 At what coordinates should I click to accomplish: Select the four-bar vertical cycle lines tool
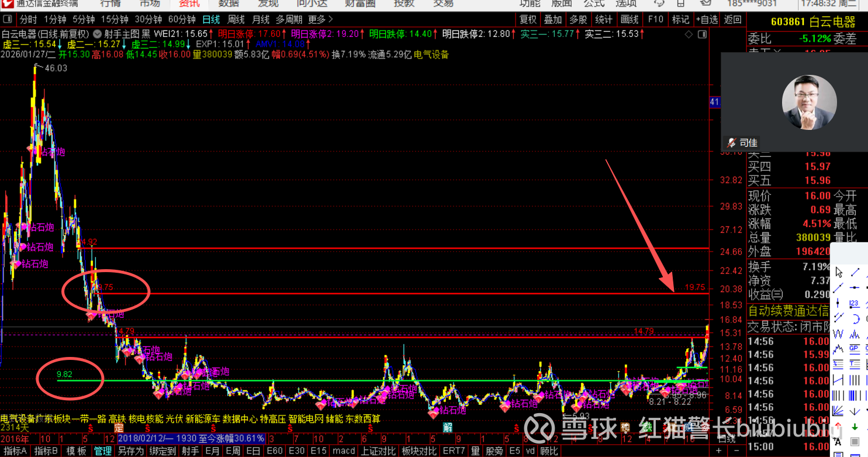point(855,379)
